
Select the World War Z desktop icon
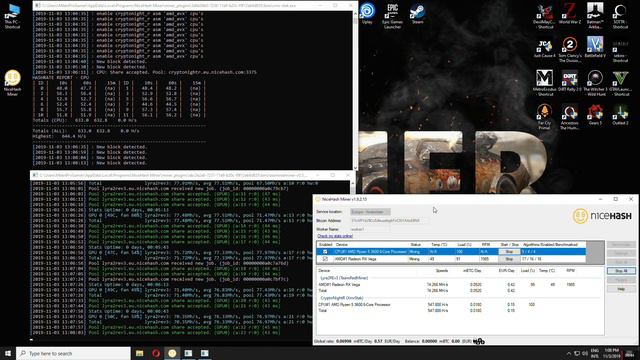[570, 13]
